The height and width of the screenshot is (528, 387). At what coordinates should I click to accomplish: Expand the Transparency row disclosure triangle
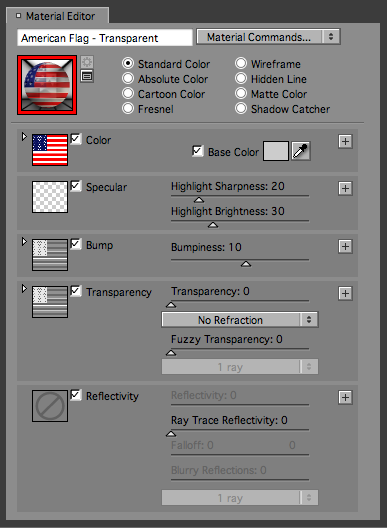click(24, 289)
